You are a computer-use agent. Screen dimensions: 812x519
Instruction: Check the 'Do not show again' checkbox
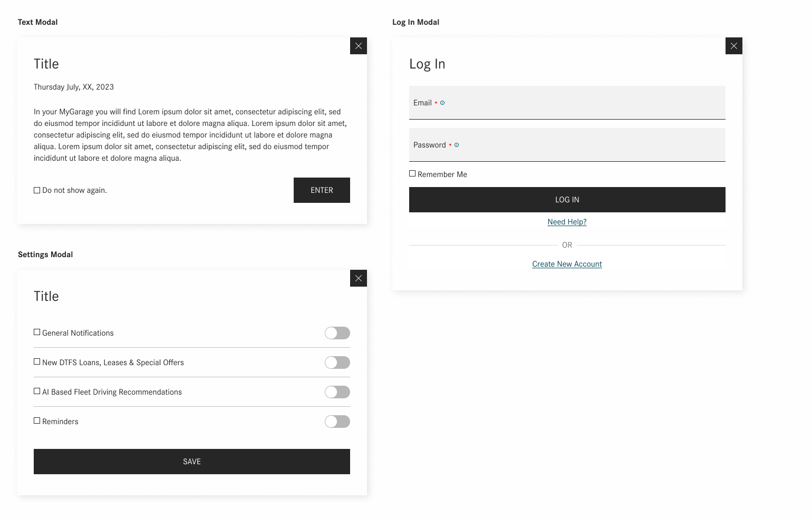click(37, 190)
